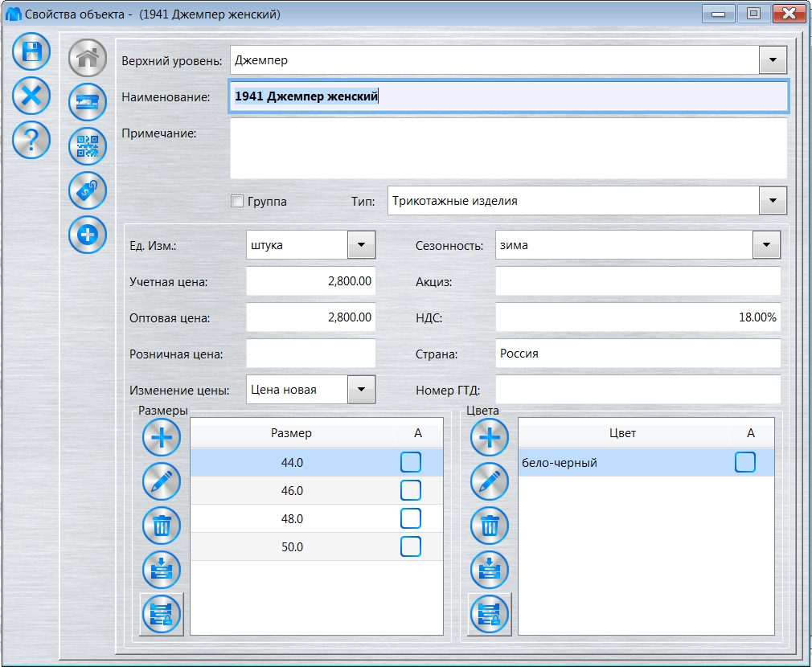Toggle checkbox for бело-черный color
Viewport: 812px width, 667px height.
click(745, 462)
